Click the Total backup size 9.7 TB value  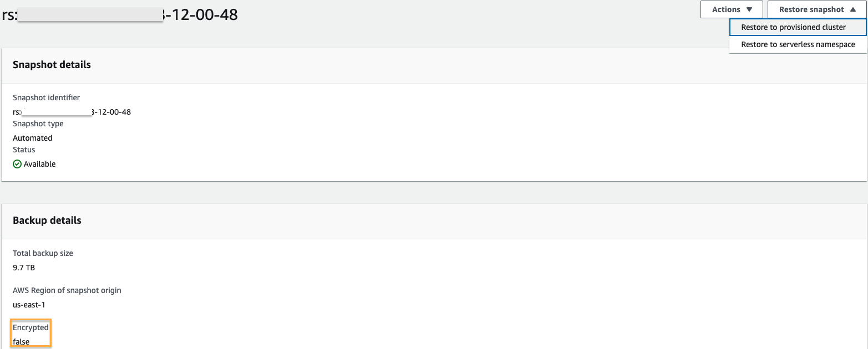[x=22, y=268]
